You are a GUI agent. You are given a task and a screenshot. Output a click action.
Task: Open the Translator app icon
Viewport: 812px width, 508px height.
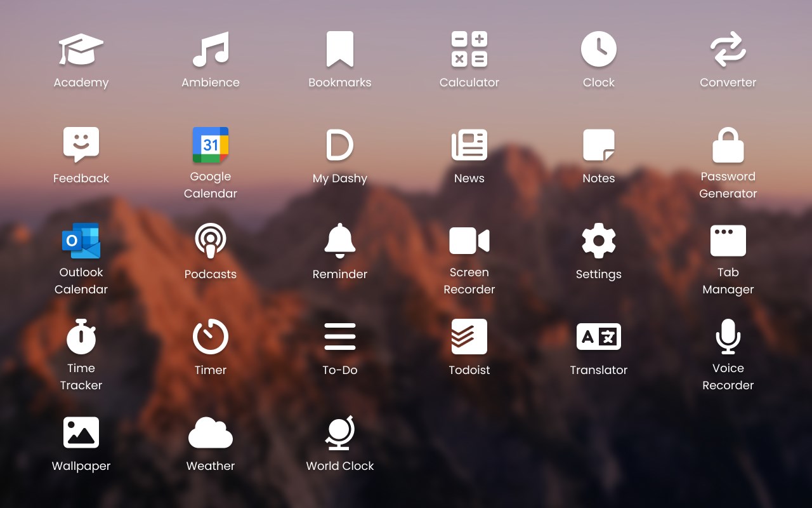[x=599, y=337]
